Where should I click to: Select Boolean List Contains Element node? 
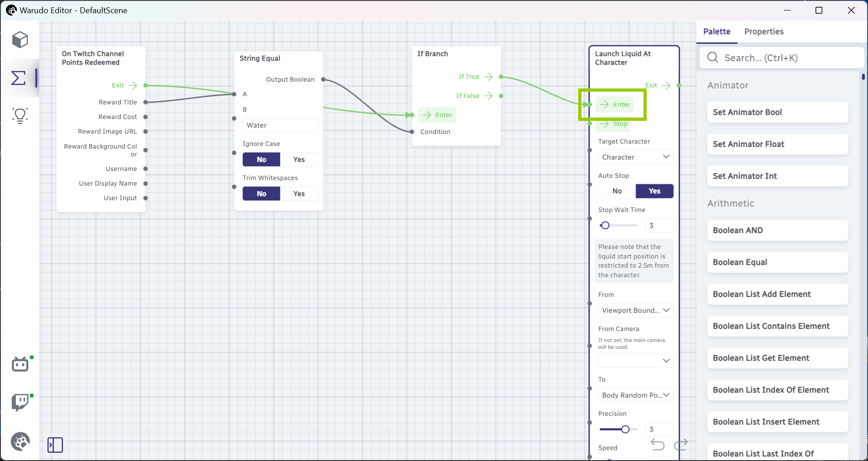pos(778,326)
